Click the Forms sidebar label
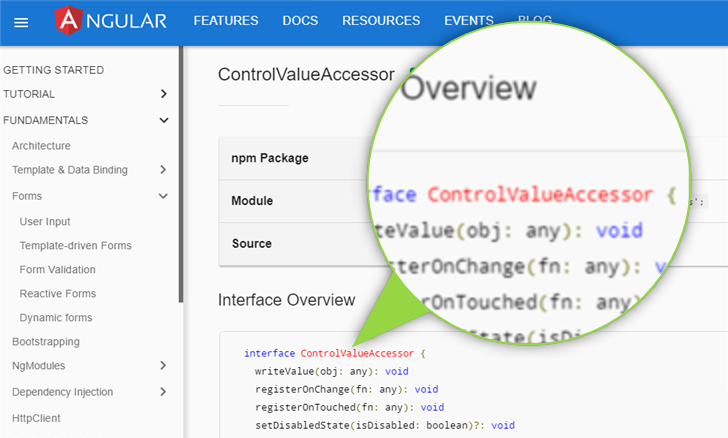 tap(27, 196)
